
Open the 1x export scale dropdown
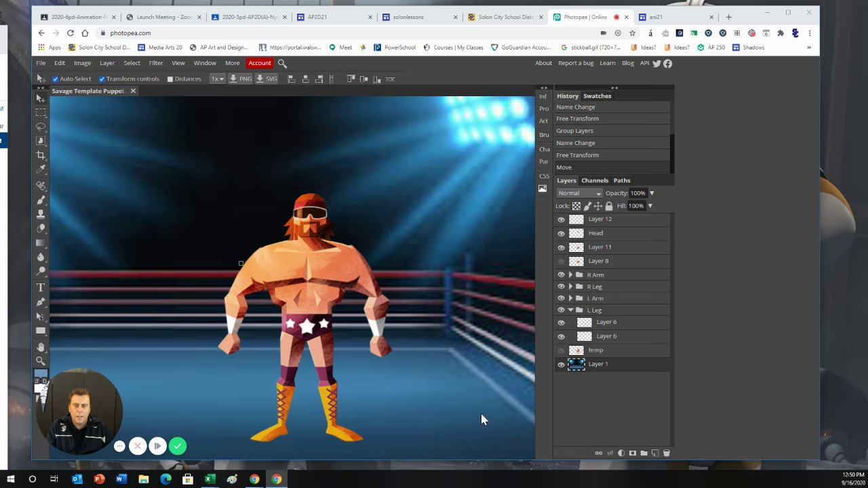pos(217,79)
